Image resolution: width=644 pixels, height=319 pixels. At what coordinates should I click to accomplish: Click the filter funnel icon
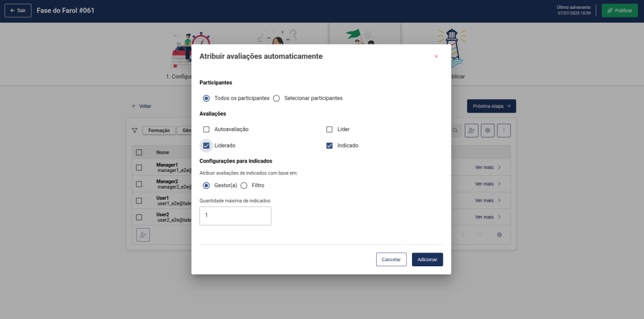point(135,131)
